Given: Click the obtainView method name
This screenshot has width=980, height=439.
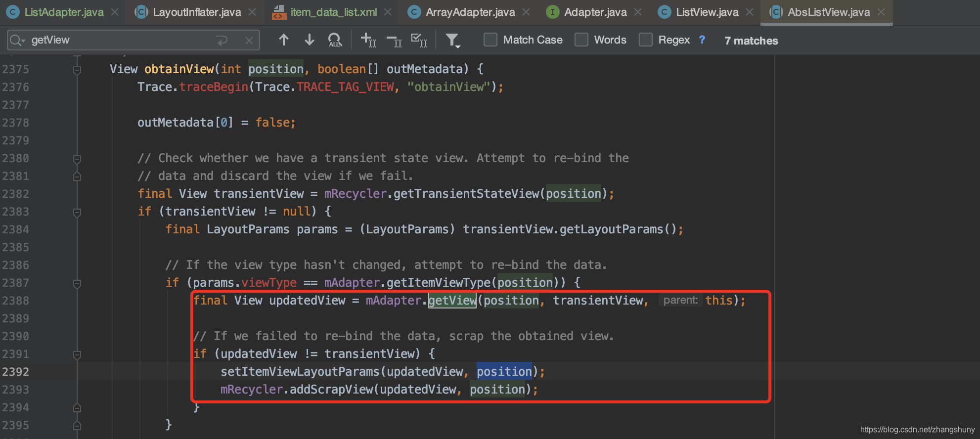Looking at the screenshot, I should [x=179, y=69].
